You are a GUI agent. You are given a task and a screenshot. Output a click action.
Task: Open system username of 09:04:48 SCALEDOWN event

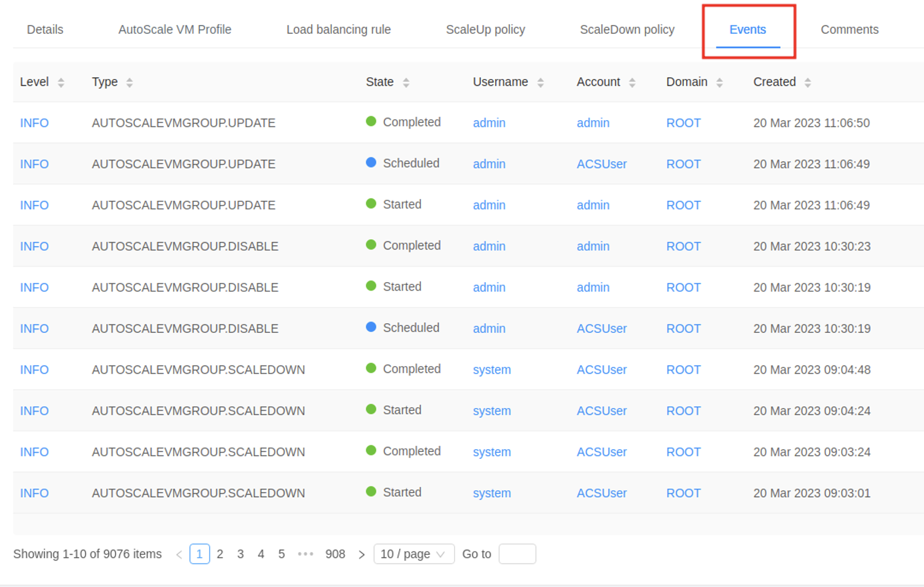coord(492,370)
